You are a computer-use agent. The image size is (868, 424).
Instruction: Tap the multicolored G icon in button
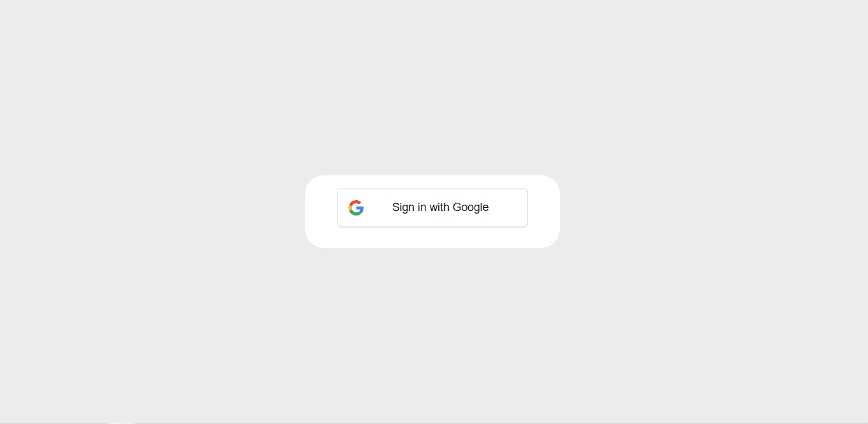356,208
